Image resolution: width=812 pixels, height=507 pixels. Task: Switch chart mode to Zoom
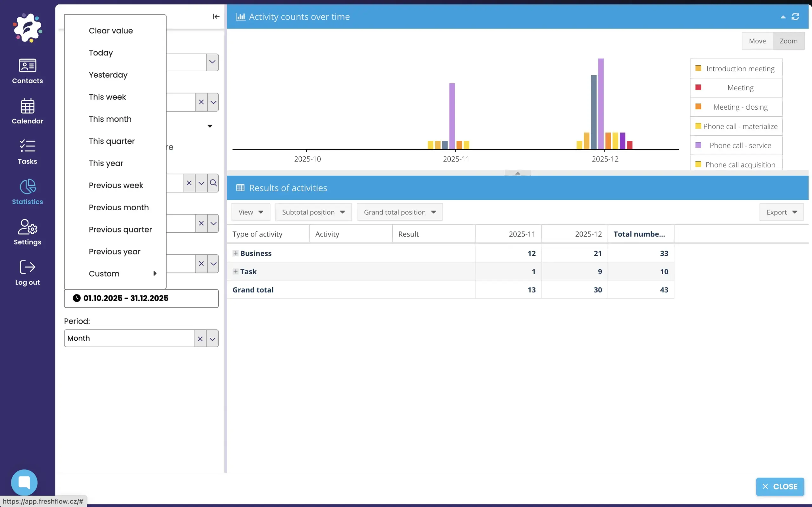pyautogui.click(x=788, y=41)
